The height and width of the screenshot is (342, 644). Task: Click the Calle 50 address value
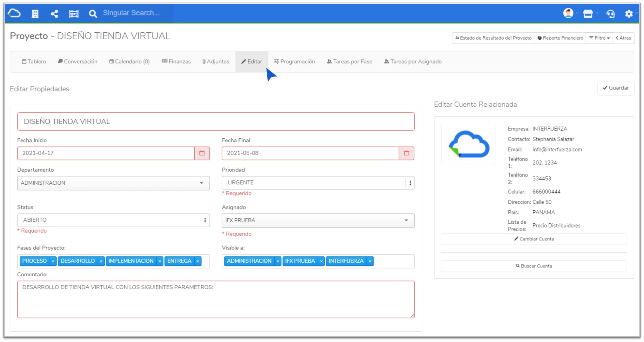coord(542,202)
